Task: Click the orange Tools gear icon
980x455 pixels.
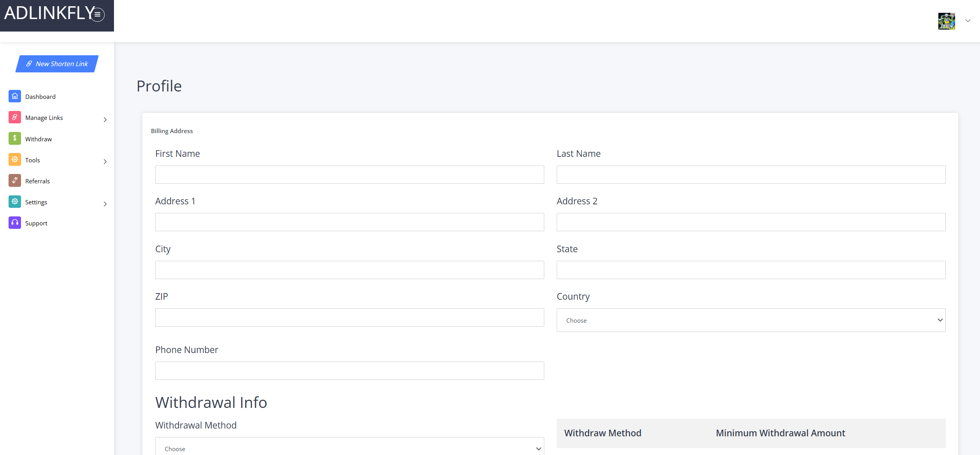Action: click(x=15, y=160)
